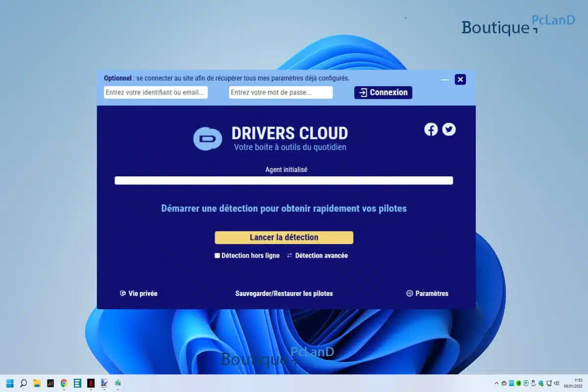The width and height of the screenshot is (588, 392).
Task: Show hidden system tray icons chevron
Action: coord(496,383)
